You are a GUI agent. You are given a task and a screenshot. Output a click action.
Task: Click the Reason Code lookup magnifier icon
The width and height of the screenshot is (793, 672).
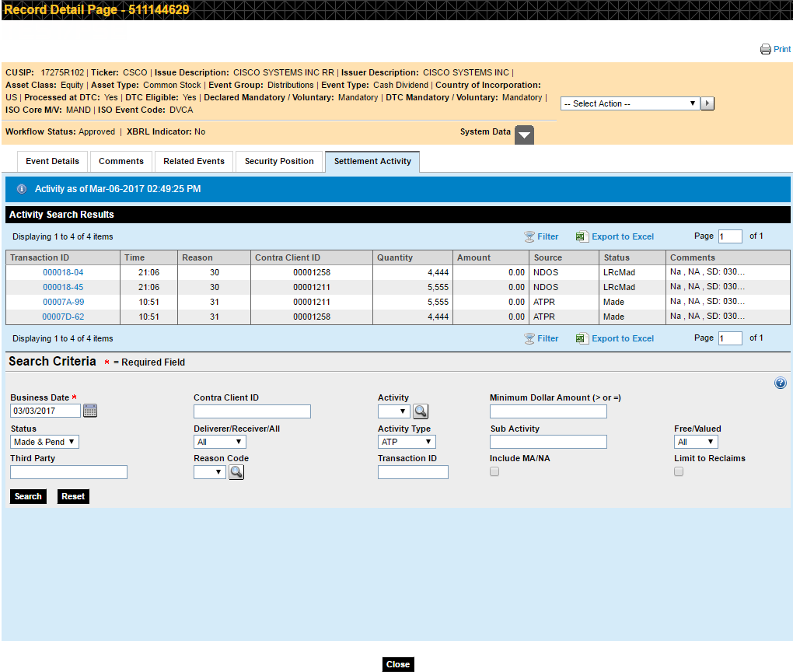pyautogui.click(x=236, y=472)
